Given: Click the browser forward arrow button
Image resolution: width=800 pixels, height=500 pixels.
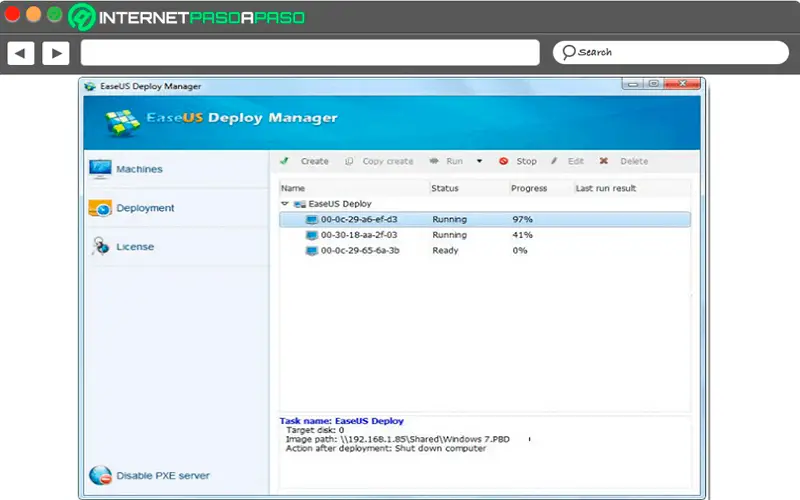Looking at the screenshot, I should click(56, 53).
